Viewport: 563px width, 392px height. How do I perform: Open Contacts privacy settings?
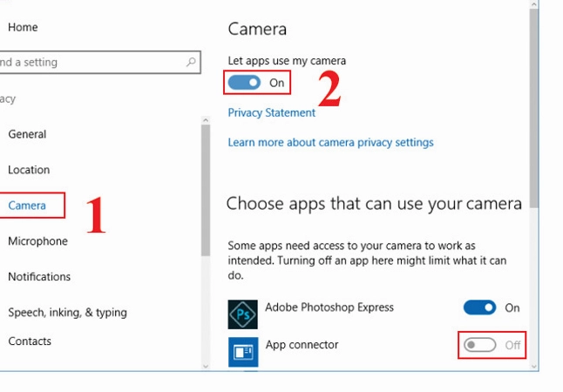point(30,341)
